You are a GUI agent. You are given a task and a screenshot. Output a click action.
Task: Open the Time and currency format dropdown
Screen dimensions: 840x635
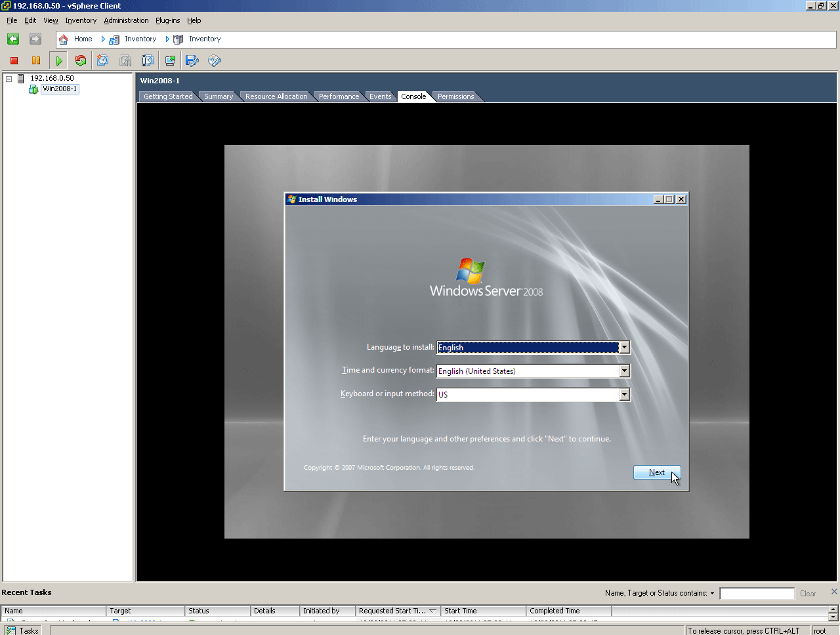point(625,371)
